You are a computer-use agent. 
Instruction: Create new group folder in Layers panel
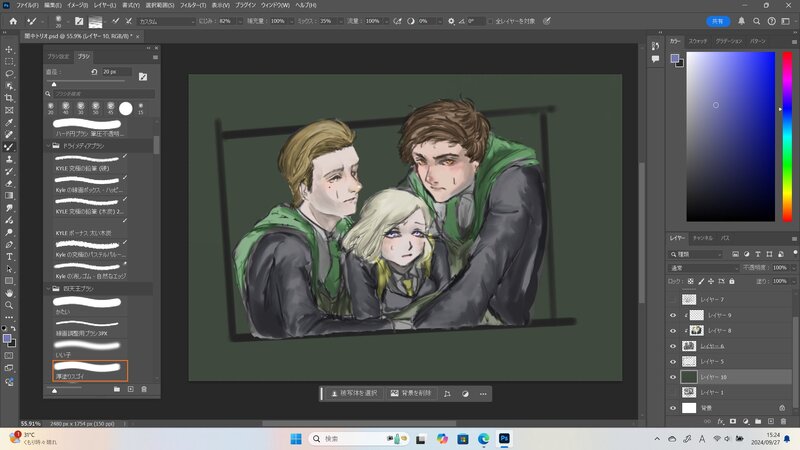[x=758, y=421]
